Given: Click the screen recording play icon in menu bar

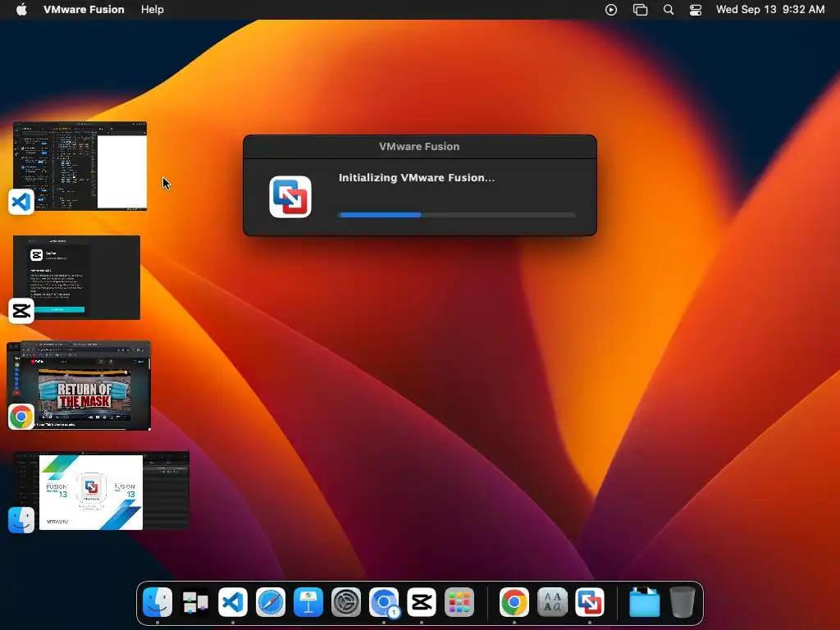Looking at the screenshot, I should tap(611, 10).
